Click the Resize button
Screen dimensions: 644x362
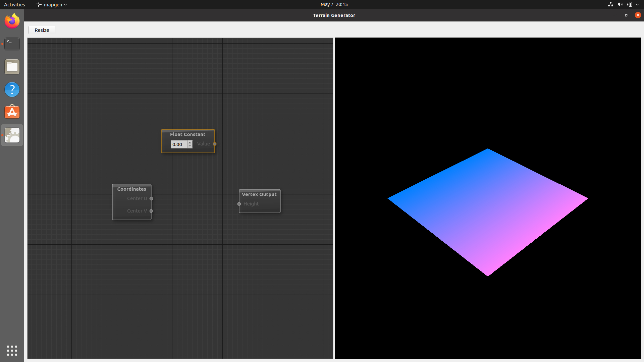click(x=42, y=30)
